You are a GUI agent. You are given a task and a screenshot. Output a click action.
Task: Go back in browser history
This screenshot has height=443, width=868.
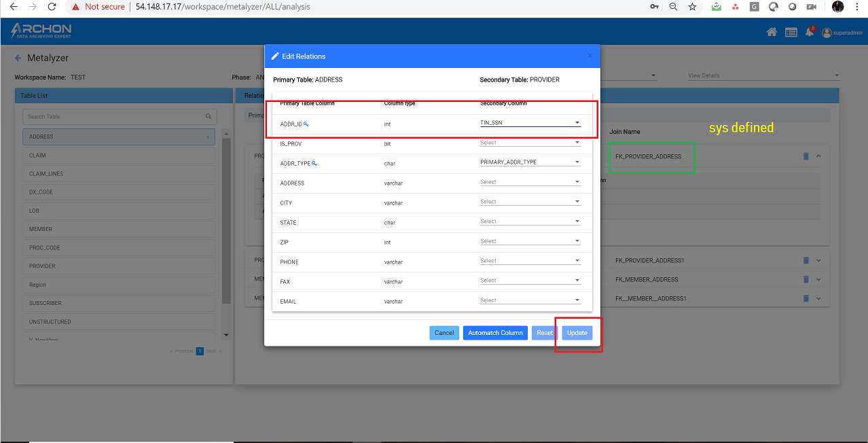coord(14,6)
